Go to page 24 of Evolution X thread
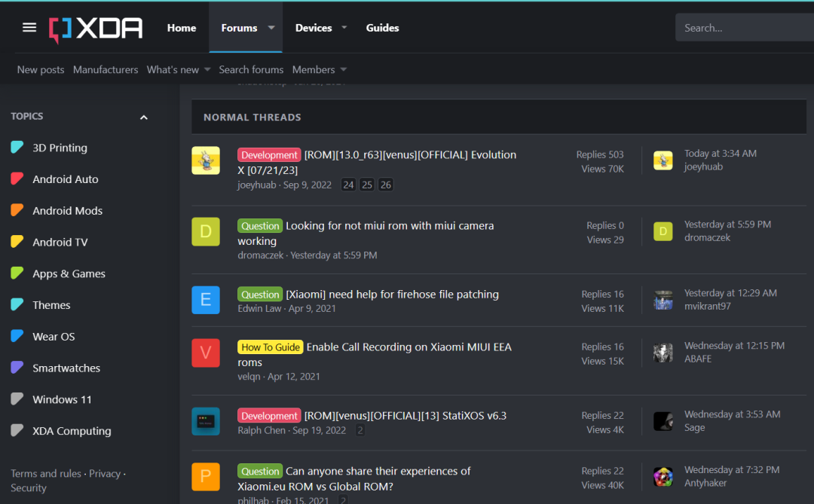The image size is (814, 504). click(348, 185)
